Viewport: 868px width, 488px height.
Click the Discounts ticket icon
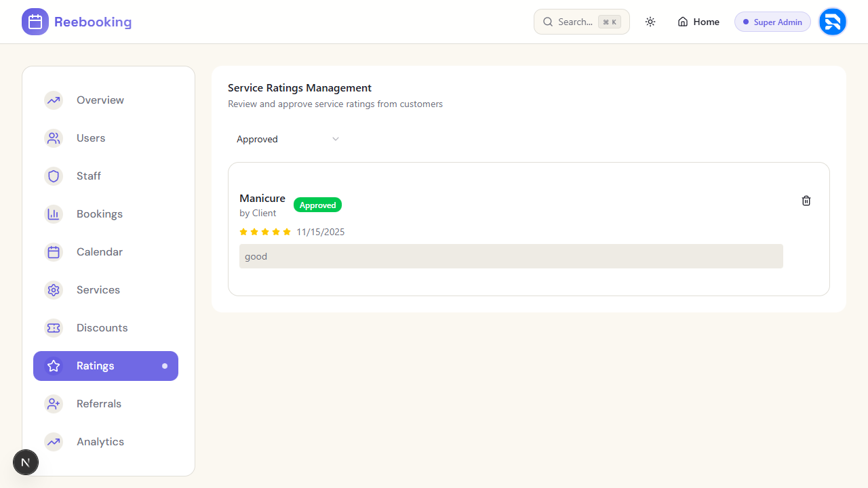pos(54,328)
